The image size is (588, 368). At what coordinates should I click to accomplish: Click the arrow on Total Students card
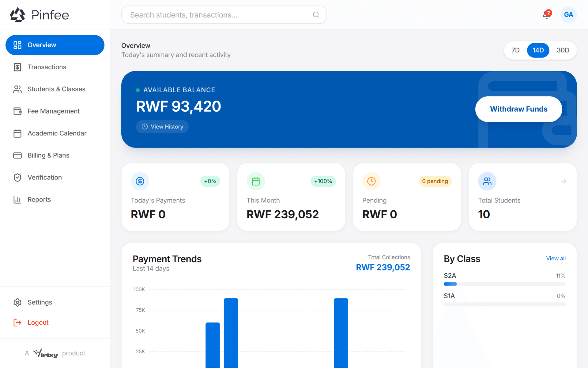pyautogui.click(x=564, y=182)
